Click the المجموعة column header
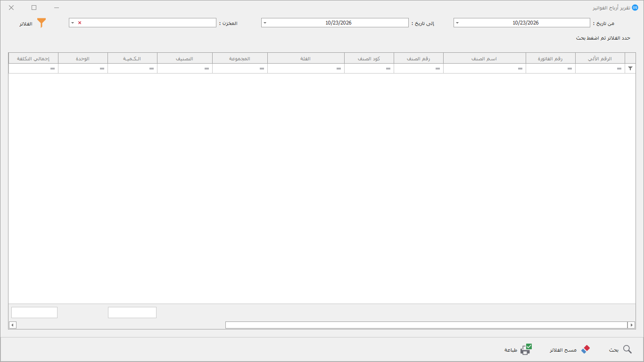The height and width of the screenshot is (362, 644). 240,58
